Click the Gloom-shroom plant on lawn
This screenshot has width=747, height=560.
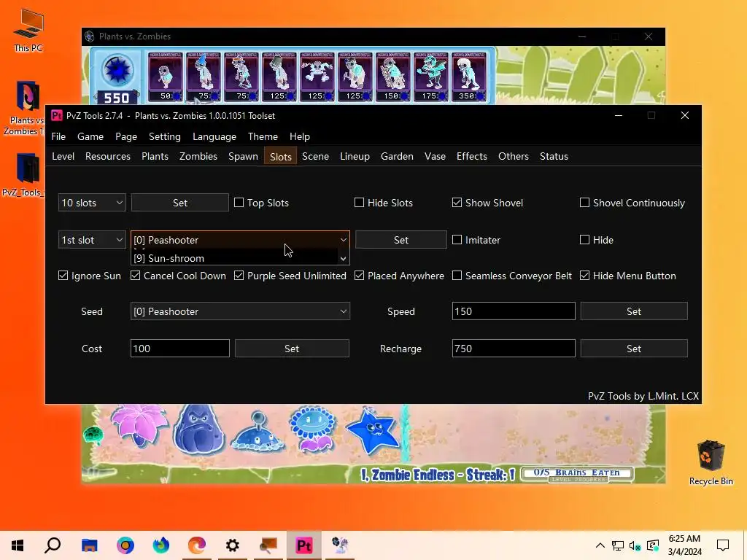198,429
